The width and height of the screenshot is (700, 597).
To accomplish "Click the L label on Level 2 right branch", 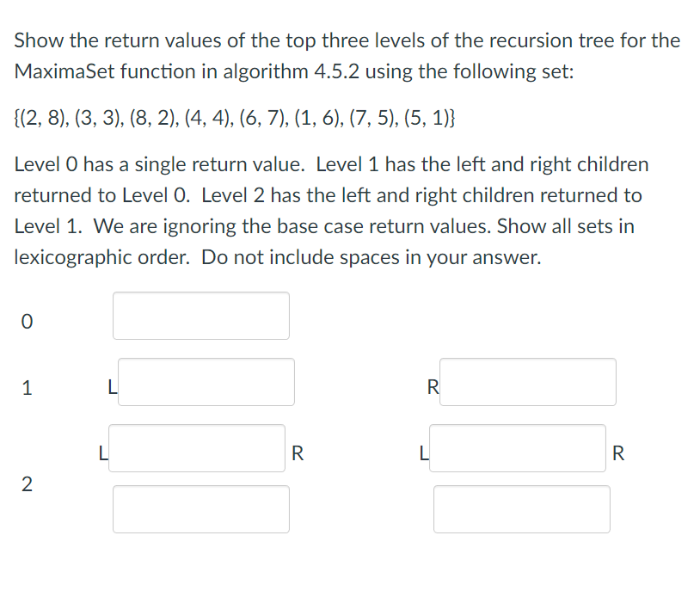I will (x=421, y=453).
